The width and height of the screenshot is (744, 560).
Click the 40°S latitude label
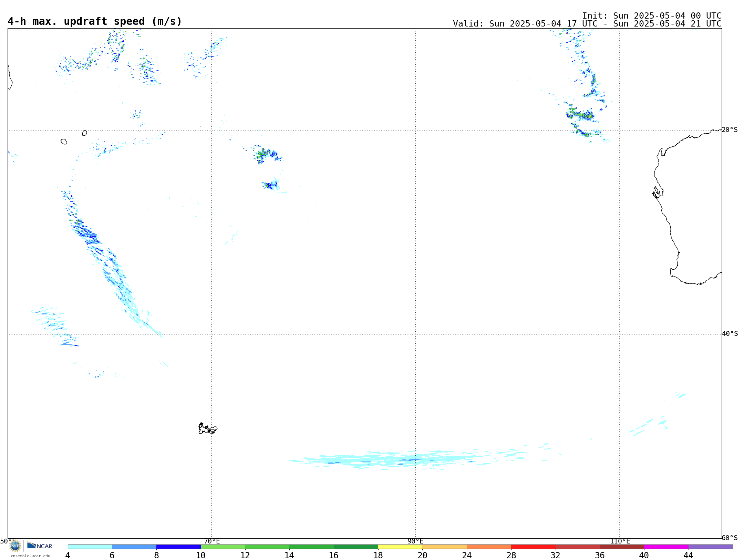(x=730, y=334)
